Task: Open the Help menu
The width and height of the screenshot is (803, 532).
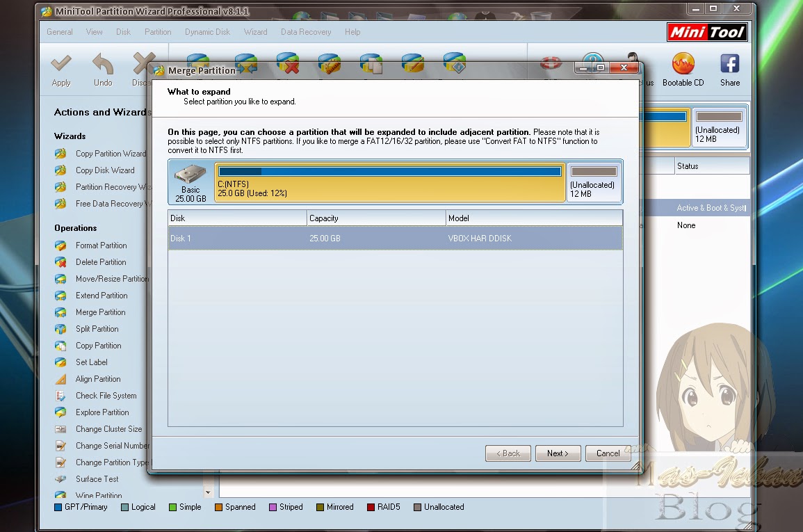Action: pyautogui.click(x=352, y=32)
